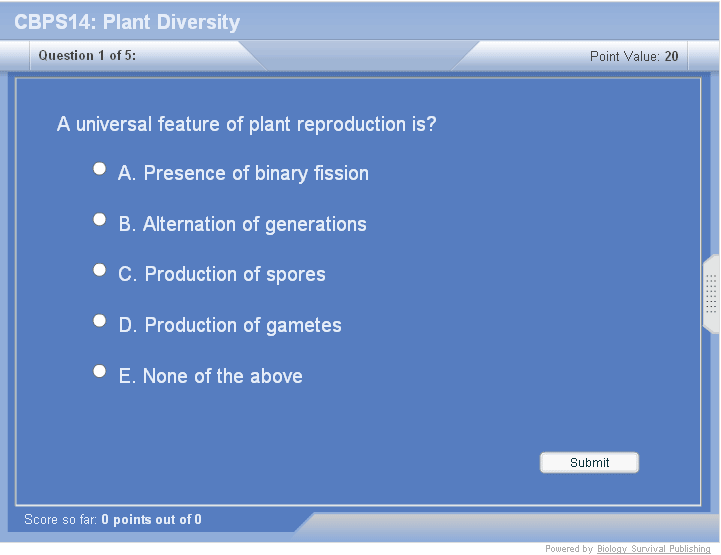This screenshot has width=721, height=555.
Task: Click the Submit button
Action: pyautogui.click(x=589, y=462)
